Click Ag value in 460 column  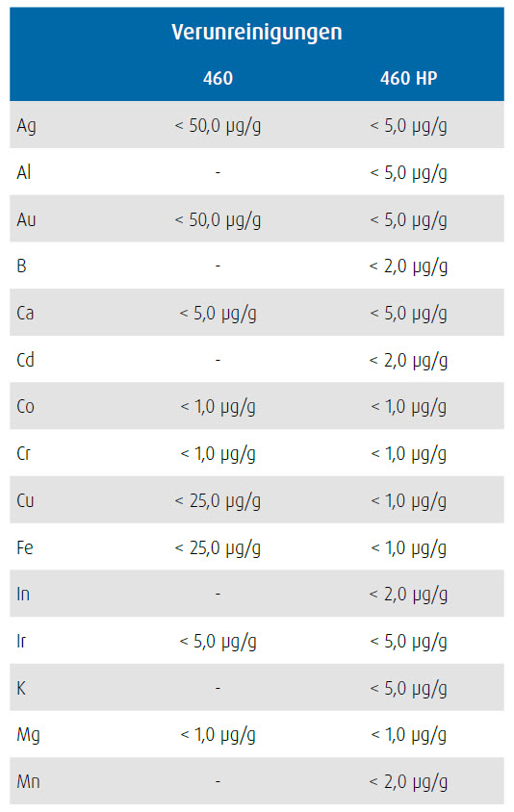point(218,126)
